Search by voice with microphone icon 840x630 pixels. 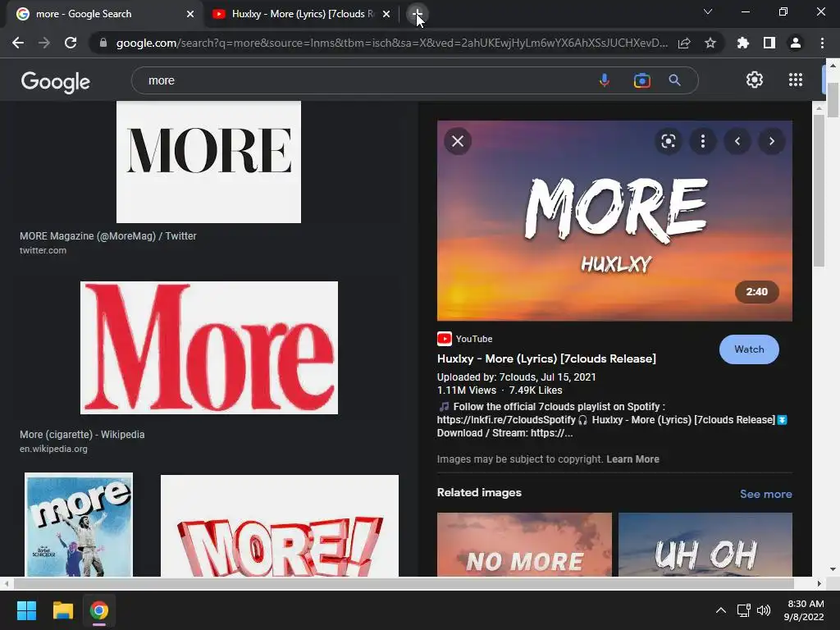pyautogui.click(x=605, y=80)
